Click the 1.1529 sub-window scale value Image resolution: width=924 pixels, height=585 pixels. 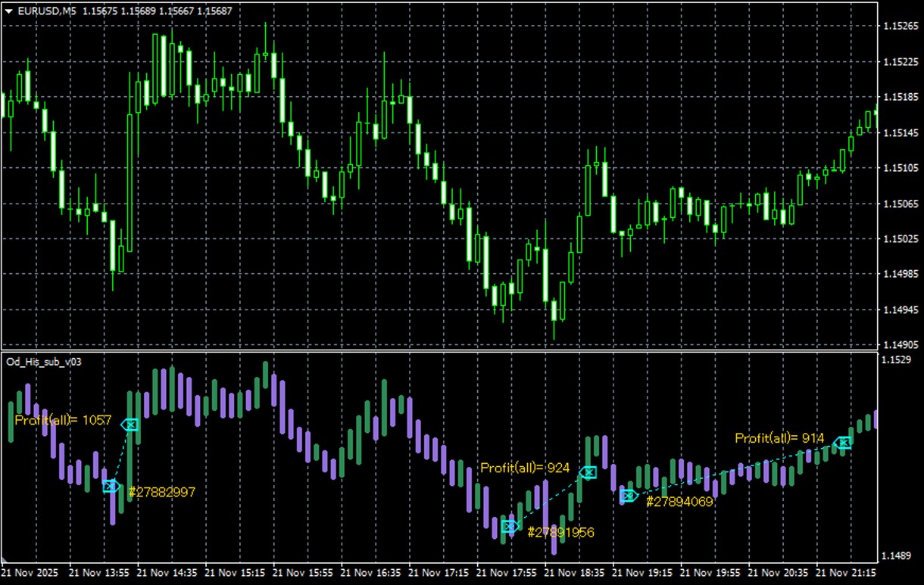click(x=897, y=359)
